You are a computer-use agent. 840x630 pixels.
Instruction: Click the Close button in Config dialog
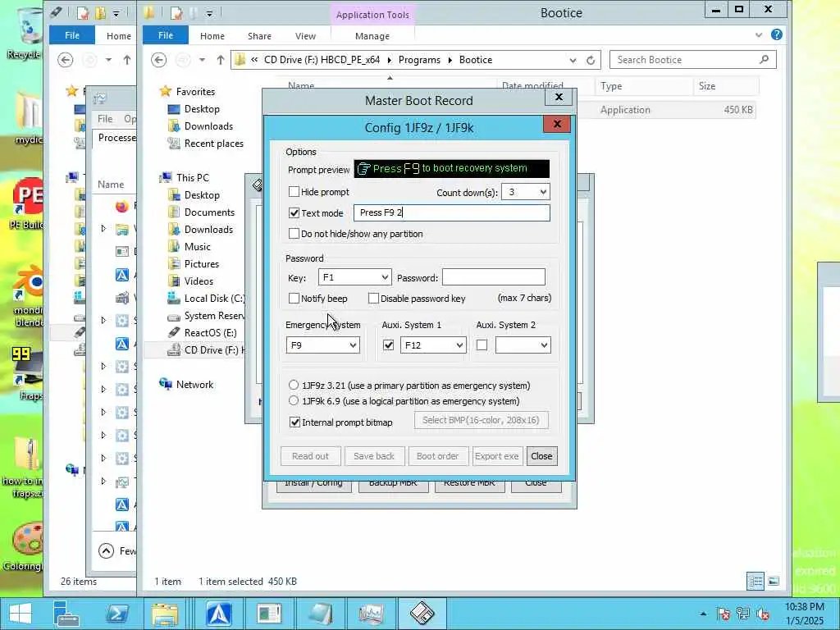pyautogui.click(x=541, y=456)
